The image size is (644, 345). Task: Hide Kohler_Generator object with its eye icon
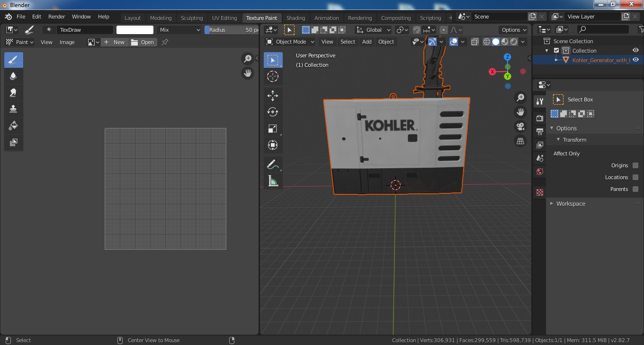pos(635,60)
